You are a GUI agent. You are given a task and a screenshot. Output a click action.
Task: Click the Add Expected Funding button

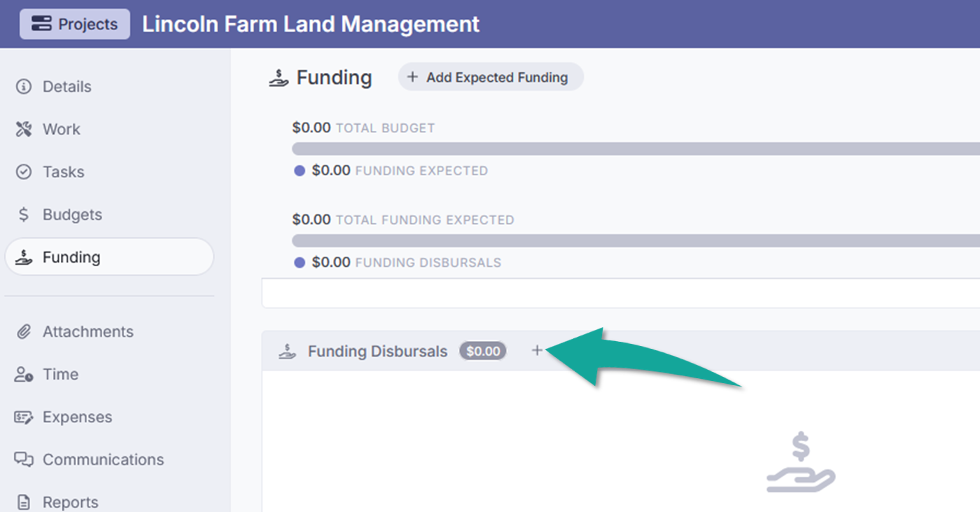(x=491, y=77)
